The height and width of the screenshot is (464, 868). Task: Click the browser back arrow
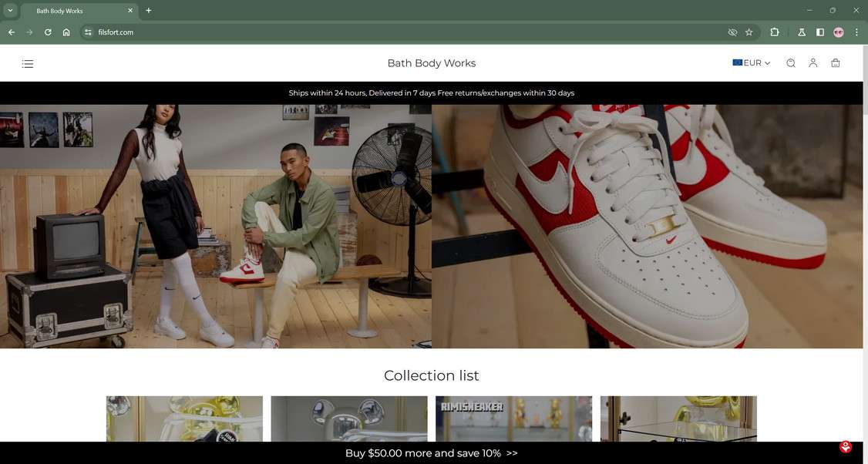tap(11, 32)
